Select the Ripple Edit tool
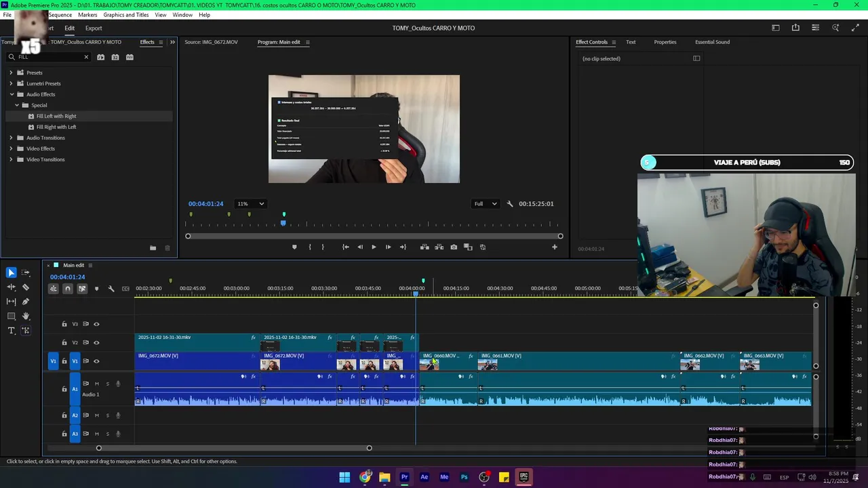 12,287
